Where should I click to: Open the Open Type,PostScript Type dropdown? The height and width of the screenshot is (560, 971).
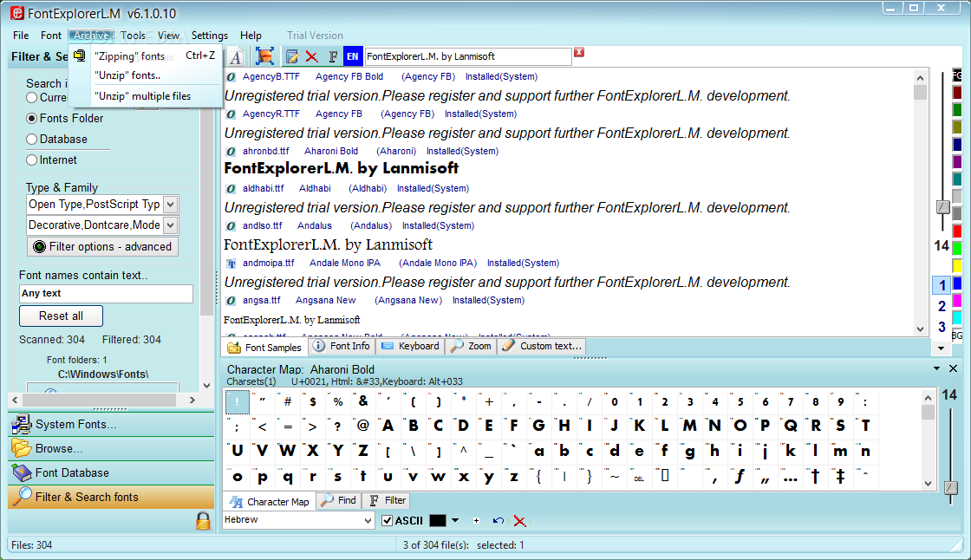(171, 205)
